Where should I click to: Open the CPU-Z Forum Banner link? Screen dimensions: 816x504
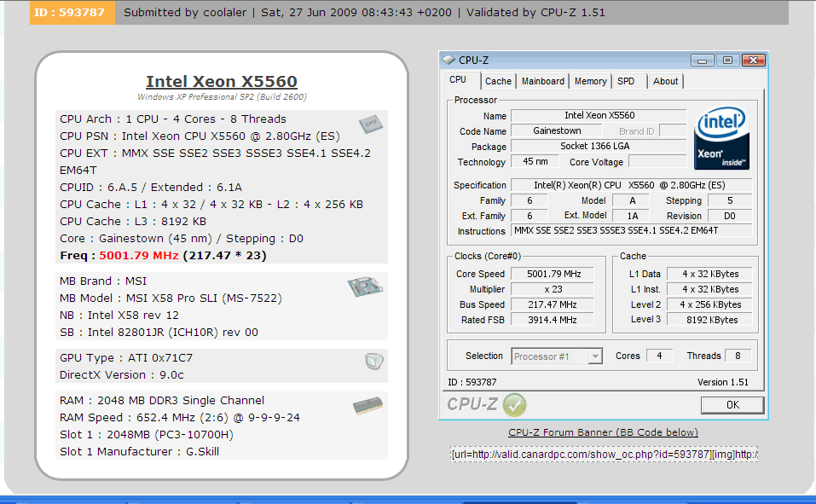click(603, 432)
